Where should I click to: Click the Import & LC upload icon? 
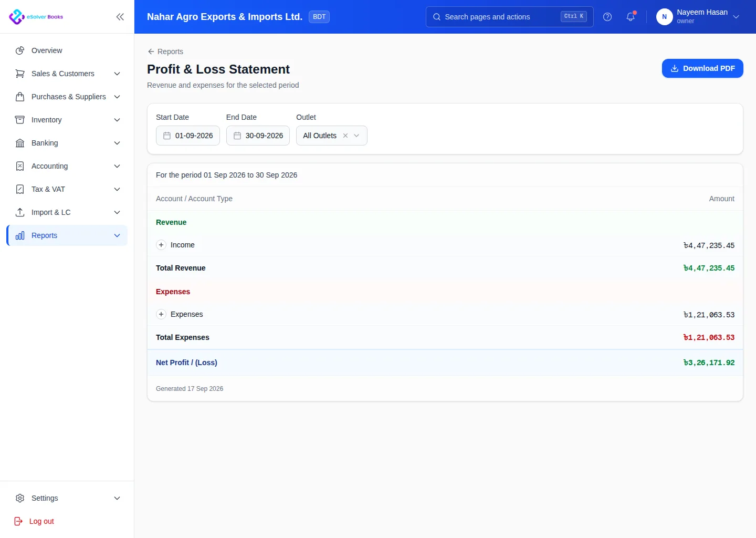20,212
